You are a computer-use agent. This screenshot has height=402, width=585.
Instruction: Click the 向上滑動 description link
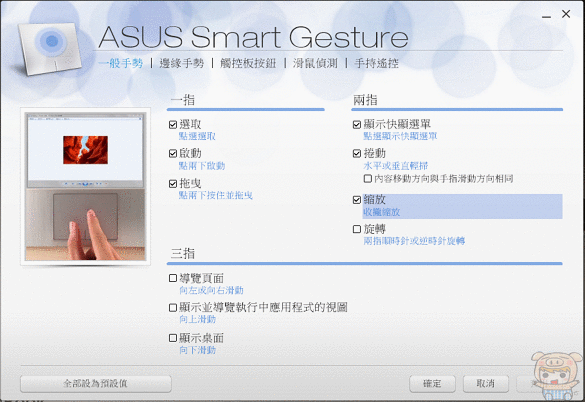pyautogui.click(x=197, y=320)
